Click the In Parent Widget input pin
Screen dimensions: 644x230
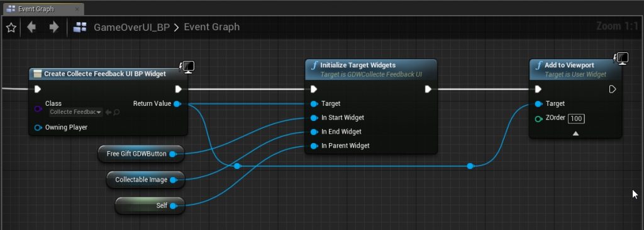[x=314, y=146]
